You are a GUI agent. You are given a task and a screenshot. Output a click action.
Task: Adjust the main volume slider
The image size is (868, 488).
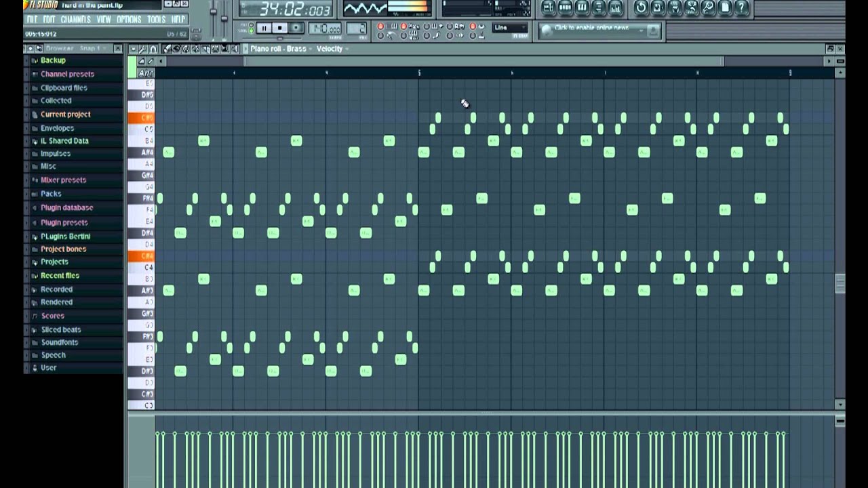point(213,11)
